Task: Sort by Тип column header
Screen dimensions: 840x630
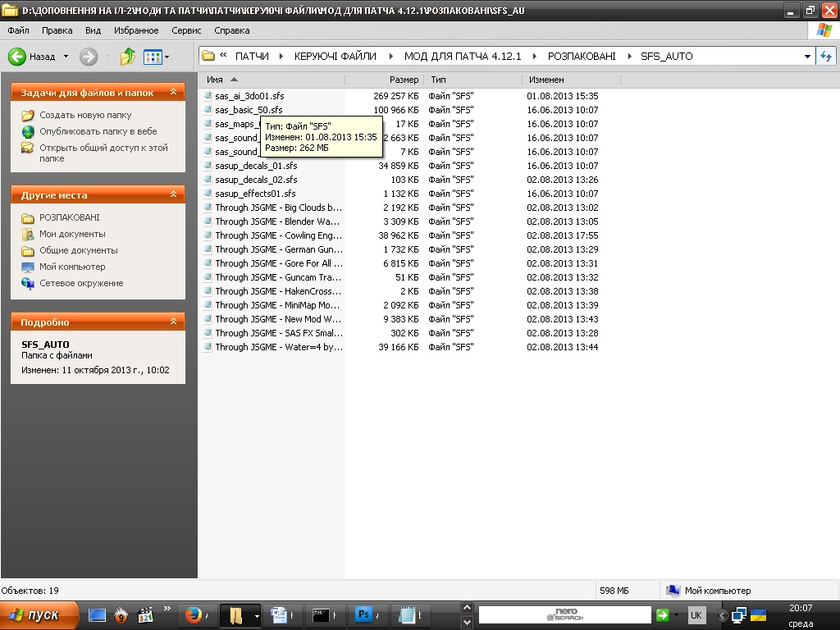Action: [x=473, y=80]
